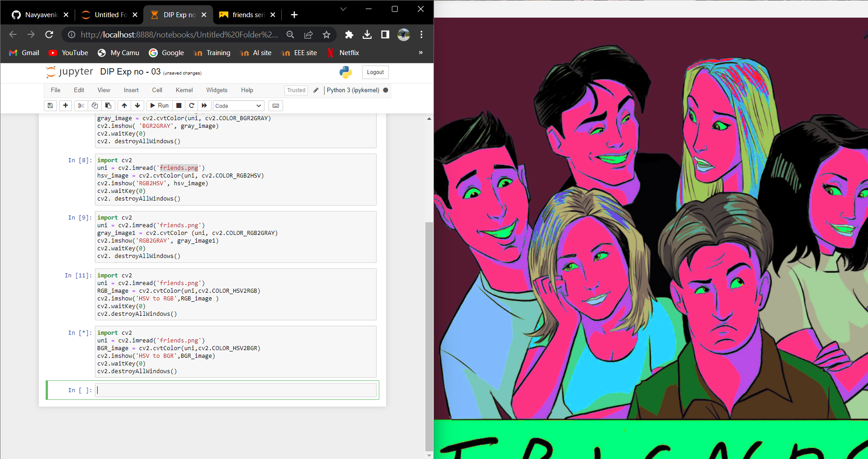Show more bookmarks with the double chevron

(420, 53)
